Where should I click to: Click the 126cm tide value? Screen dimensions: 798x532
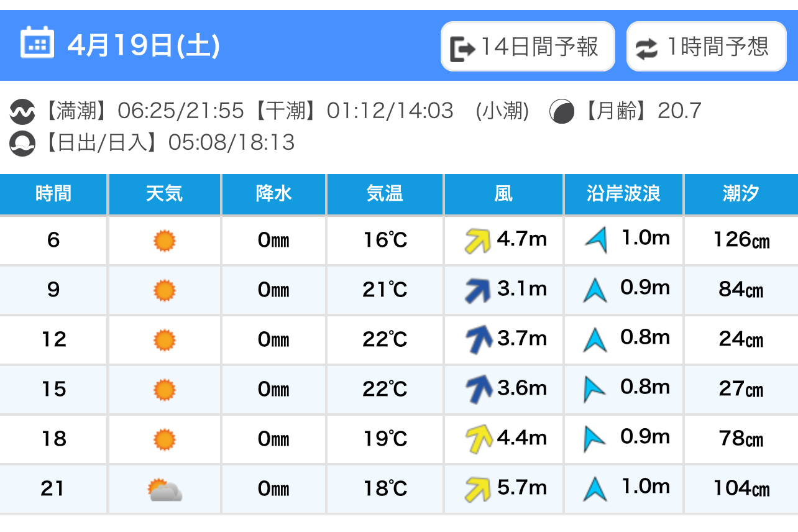click(741, 240)
